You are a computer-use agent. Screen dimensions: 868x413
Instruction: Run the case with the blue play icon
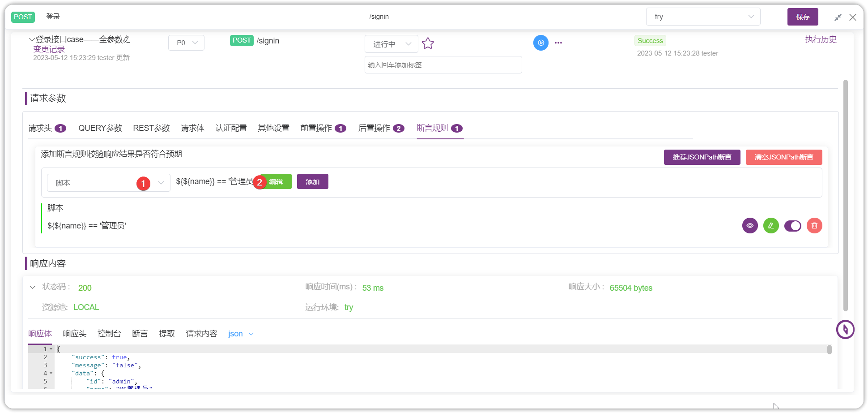541,43
